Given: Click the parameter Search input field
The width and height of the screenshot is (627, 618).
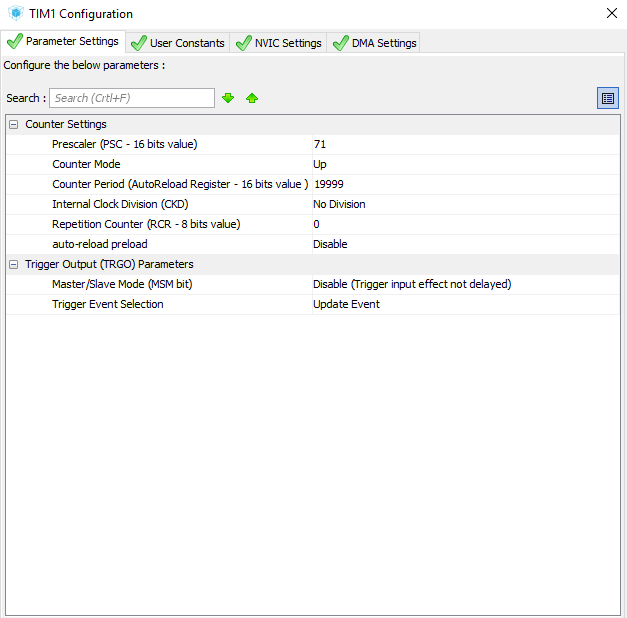Looking at the screenshot, I should coord(132,98).
